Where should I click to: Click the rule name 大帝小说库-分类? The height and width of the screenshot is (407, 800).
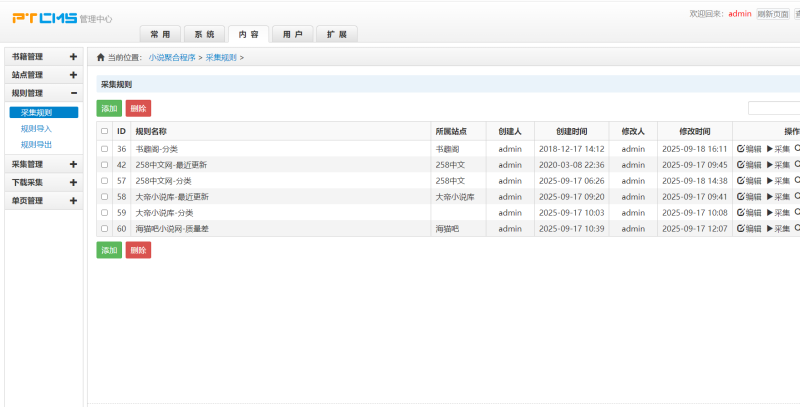(164, 213)
